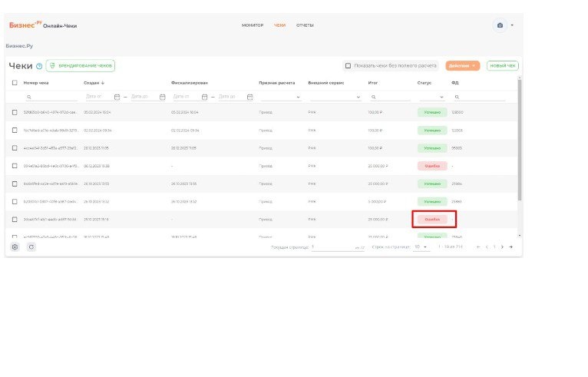Click the Номер чека column header

pos(36,83)
